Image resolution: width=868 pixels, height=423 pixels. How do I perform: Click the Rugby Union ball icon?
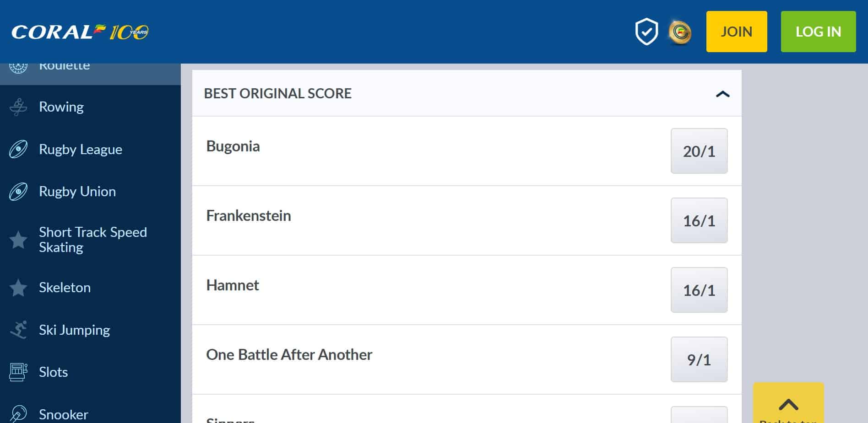pyautogui.click(x=18, y=192)
